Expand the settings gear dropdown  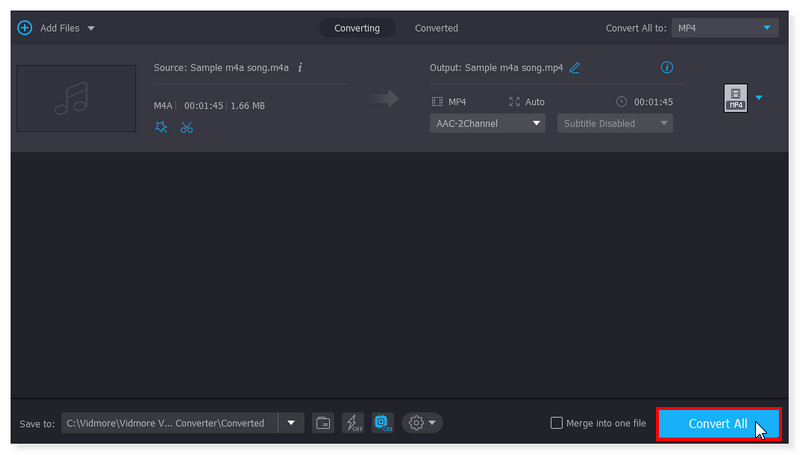tap(422, 423)
